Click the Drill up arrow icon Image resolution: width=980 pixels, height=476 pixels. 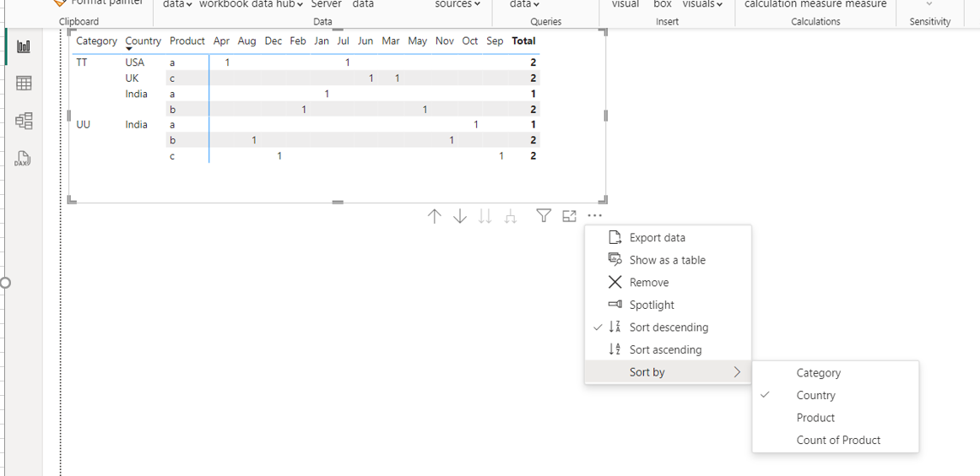[435, 216]
